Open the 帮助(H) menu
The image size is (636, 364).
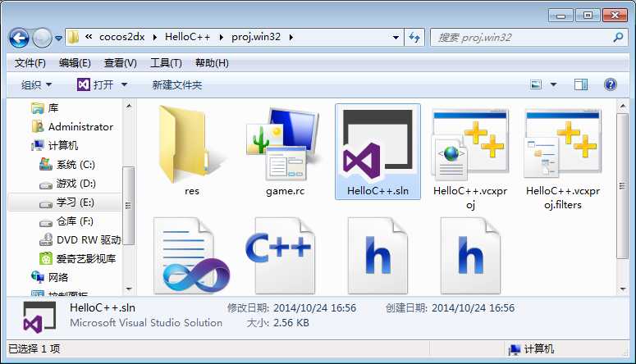click(212, 63)
